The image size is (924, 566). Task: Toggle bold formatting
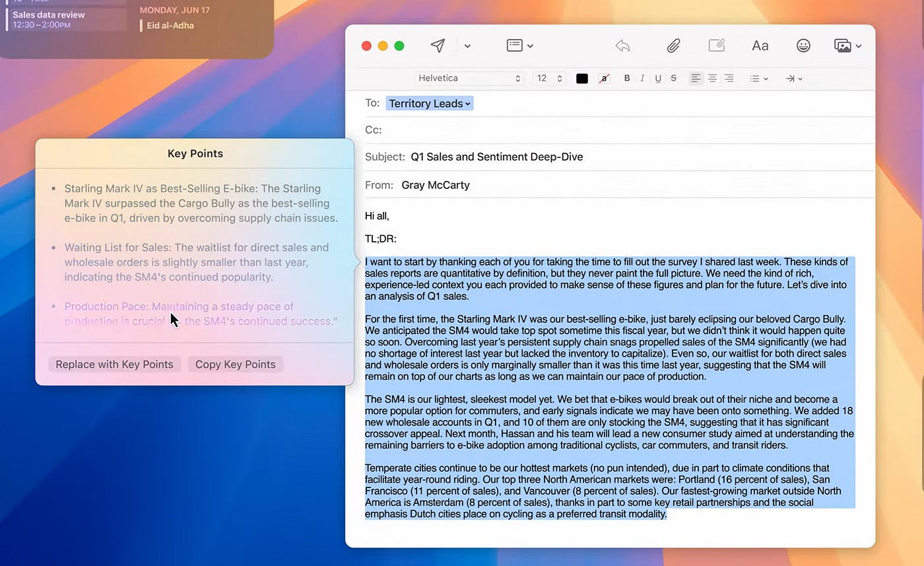(x=627, y=78)
